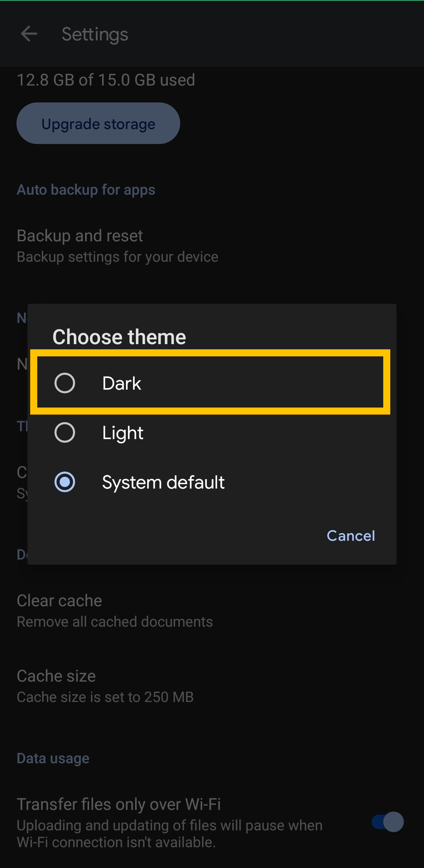Tap the Settings header title
The width and height of the screenshot is (424, 868).
click(95, 34)
